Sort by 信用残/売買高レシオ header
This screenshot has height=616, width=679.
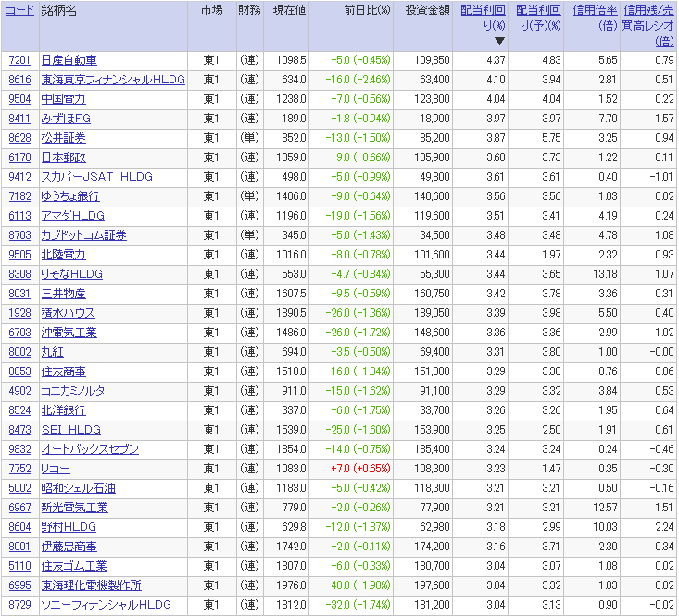tap(648, 26)
